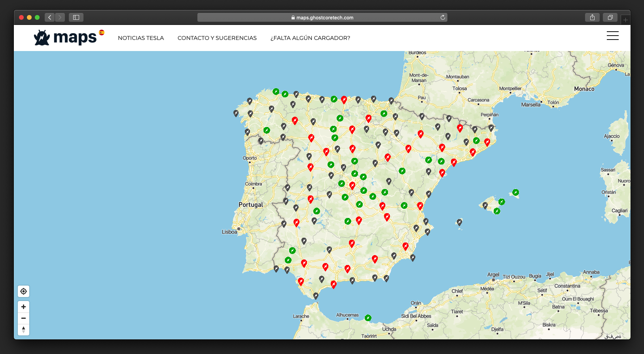Click the Oporto city label
Screen dimensions: 644x354
point(250,158)
